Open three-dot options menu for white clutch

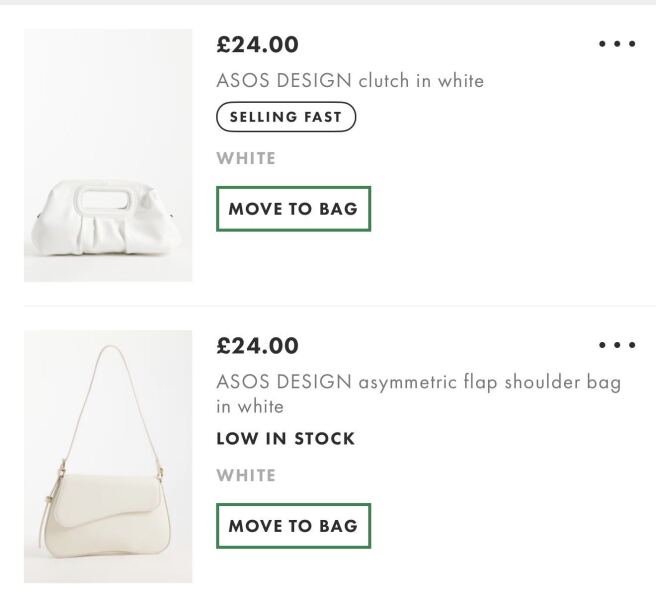[617, 44]
